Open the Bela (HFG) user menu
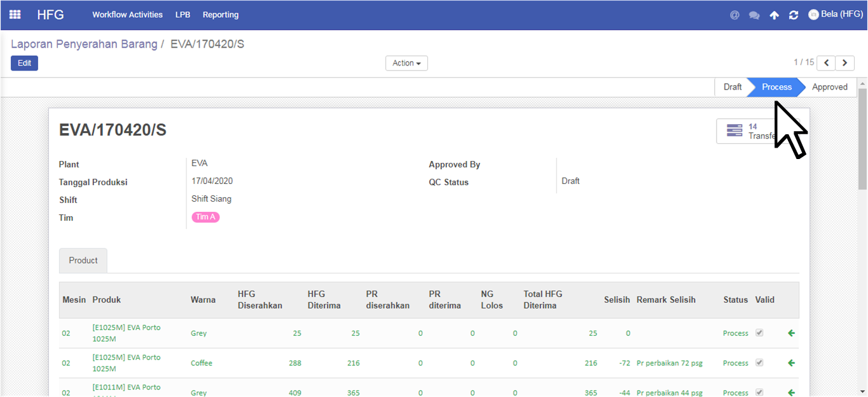 click(x=835, y=15)
